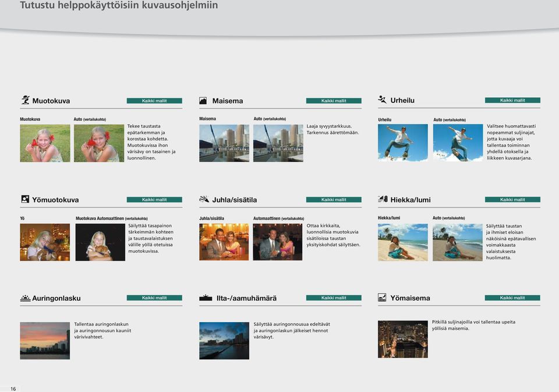This screenshot has width=559, height=392.
Task: Open the Auto comparison skateboarder photo
Action: (458, 142)
